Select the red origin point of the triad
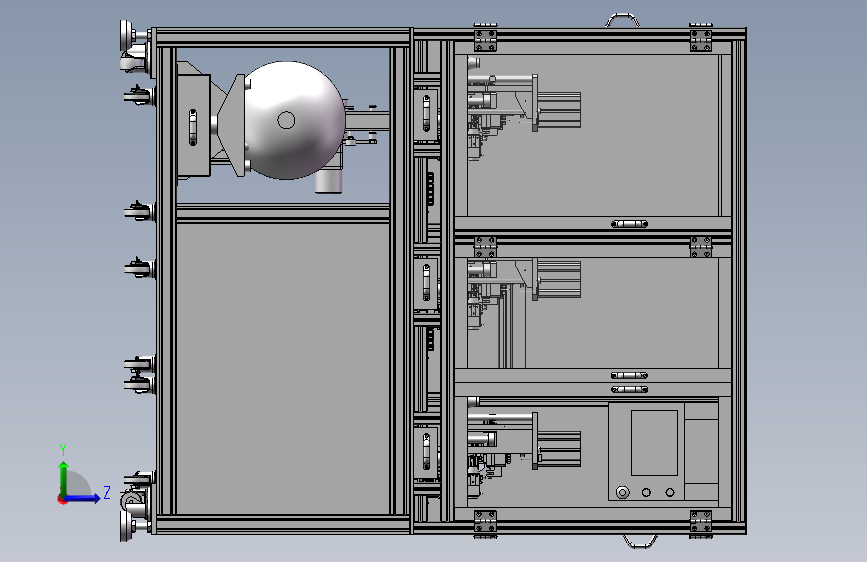Image resolution: width=867 pixels, height=562 pixels. [x=62, y=499]
